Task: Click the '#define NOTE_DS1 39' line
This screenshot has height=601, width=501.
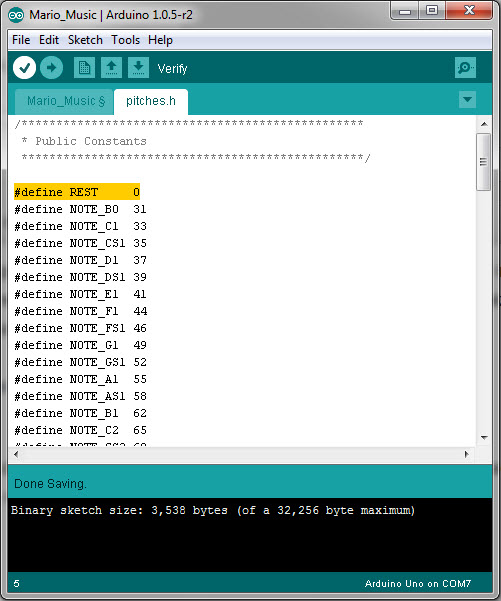Action: pos(80,277)
